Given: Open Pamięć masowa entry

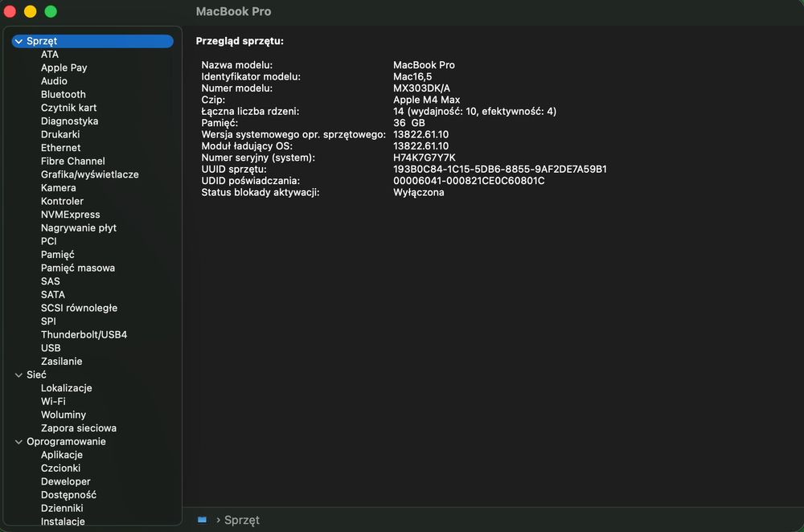Looking at the screenshot, I should tap(78, 268).
